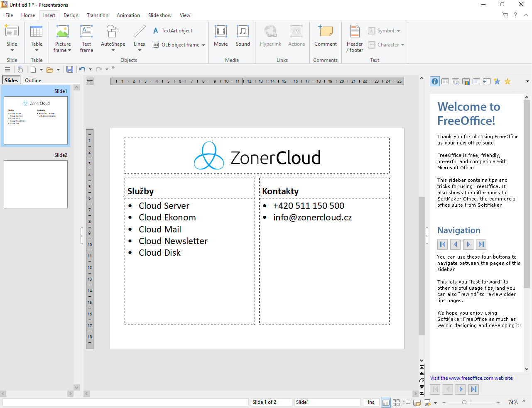Click the TextArt object icon
Image resolution: width=532 pixels, height=408 pixels.
[x=156, y=31]
